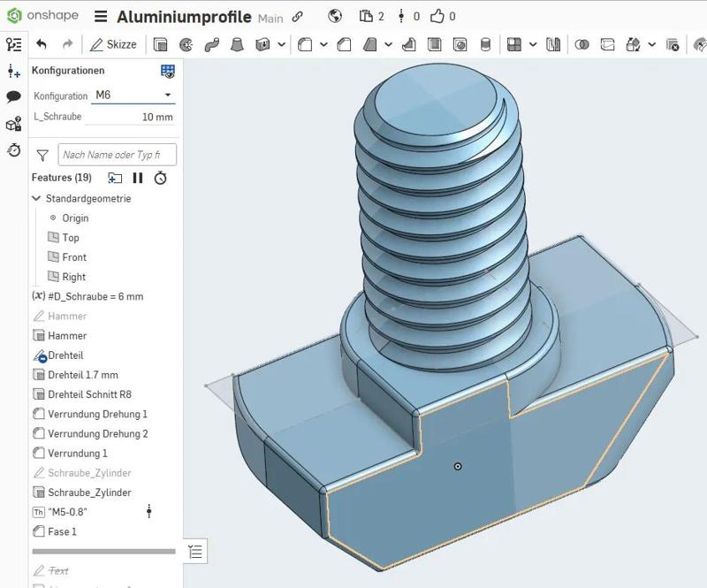Viewport: 707px width, 588px height.
Task: Click the filter funnel icon
Action: click(42, 156)
